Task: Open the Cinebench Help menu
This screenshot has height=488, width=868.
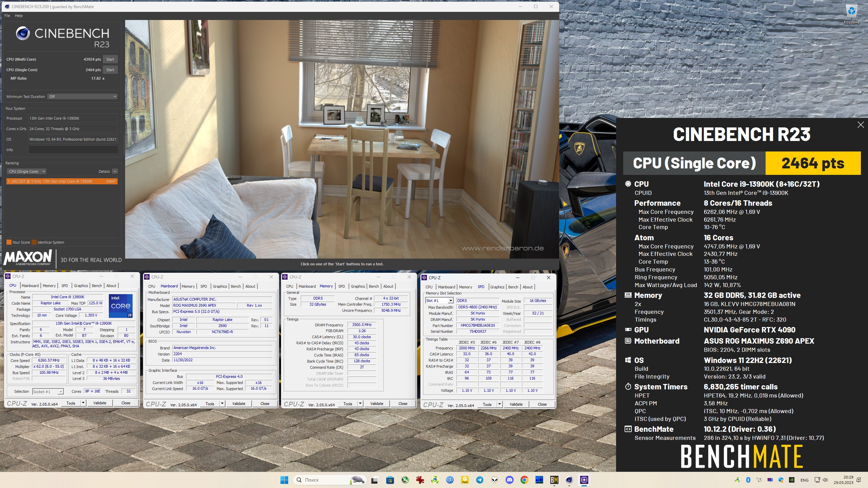Action: click(x=19, y=16)
